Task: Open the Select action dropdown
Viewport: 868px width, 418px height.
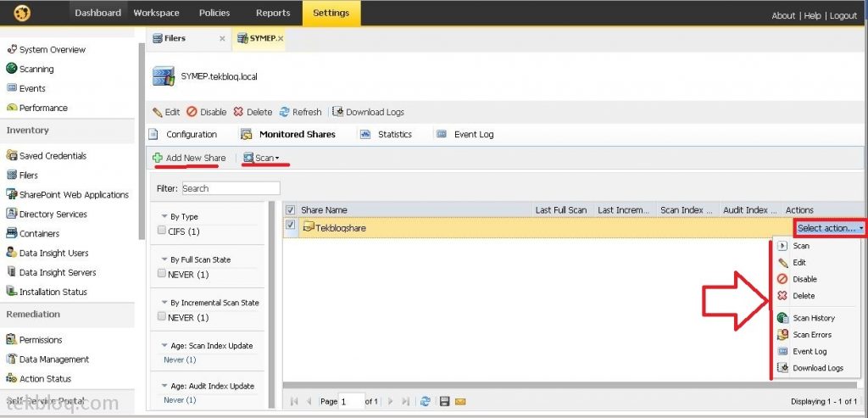Action: click(x=831, y=227)
